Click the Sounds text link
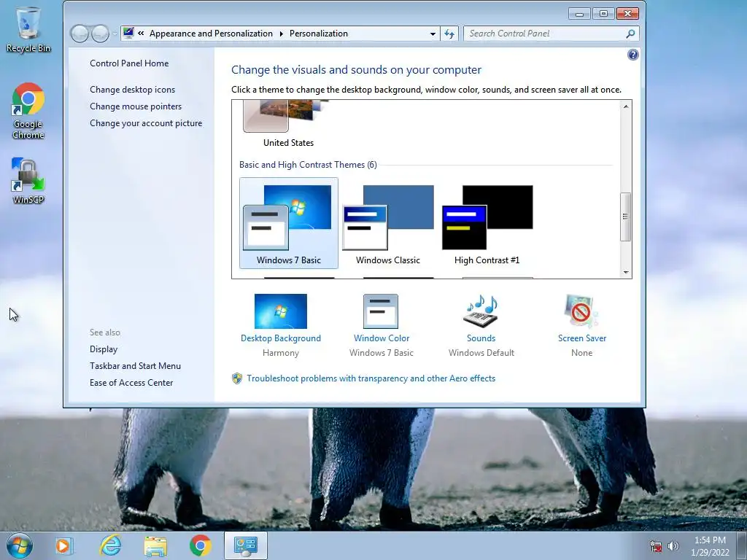Screen dimensions: 747x560 (x=481, y=338)
